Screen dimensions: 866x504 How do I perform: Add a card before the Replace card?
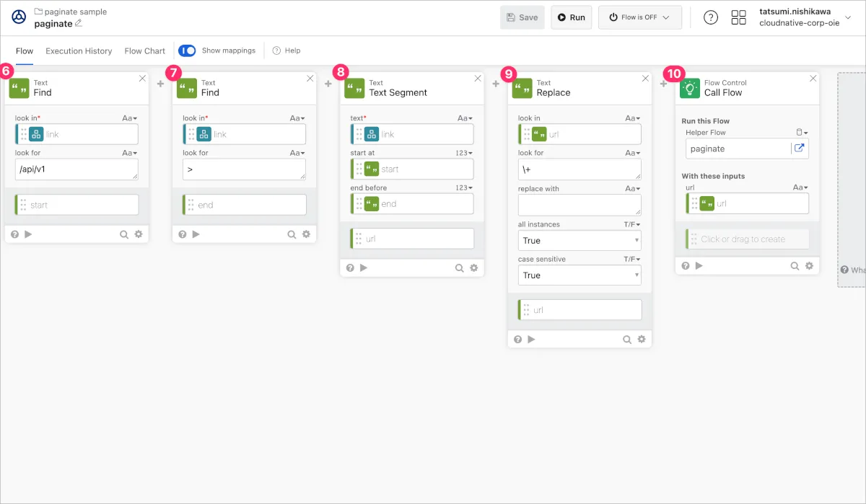[x=496, y=84]
